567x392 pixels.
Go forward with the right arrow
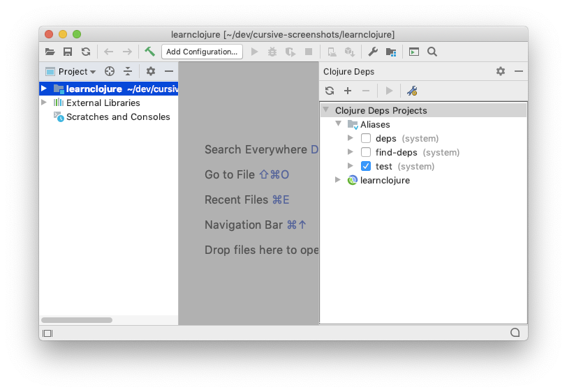127,52
